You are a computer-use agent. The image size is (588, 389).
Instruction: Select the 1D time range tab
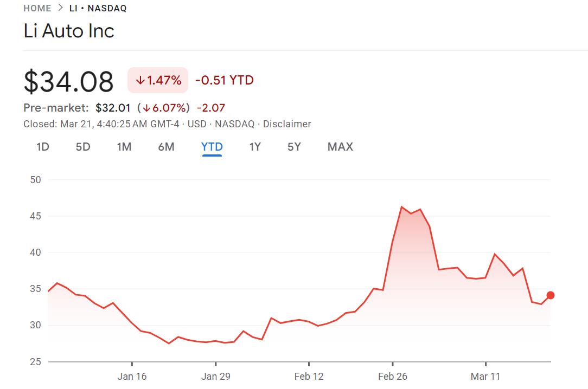[x=43, y=147]
